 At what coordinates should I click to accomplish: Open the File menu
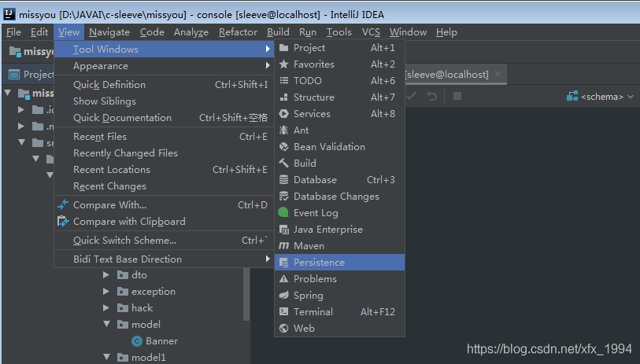13,31
